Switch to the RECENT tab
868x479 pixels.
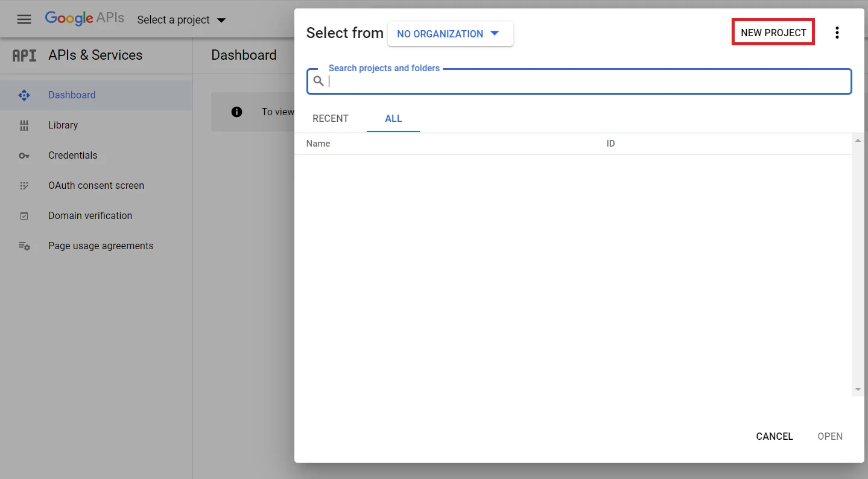(331, 118)
